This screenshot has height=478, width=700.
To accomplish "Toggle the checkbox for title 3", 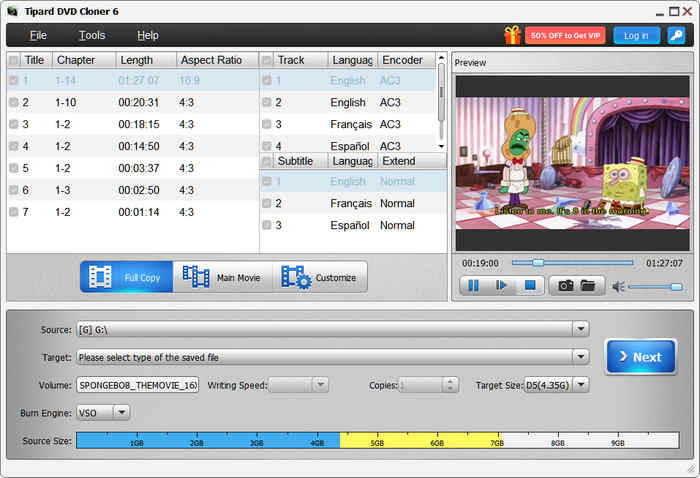I will click(x=14, y=124).
